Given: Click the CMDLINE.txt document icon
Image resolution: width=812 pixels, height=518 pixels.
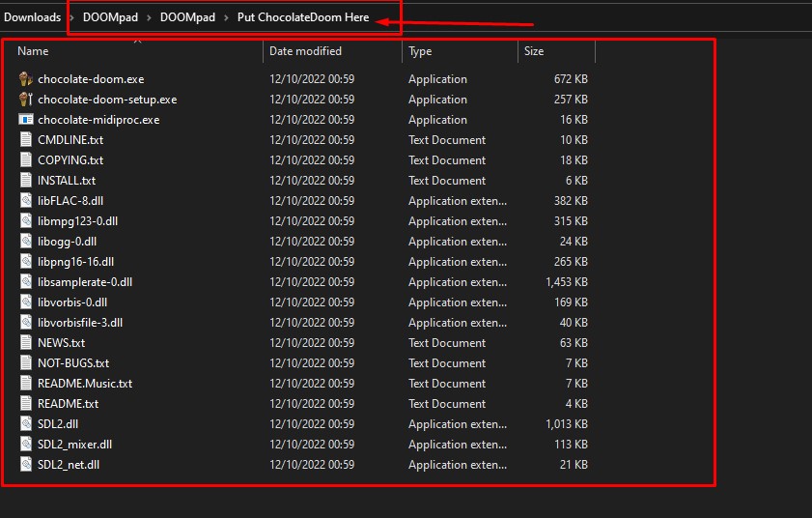Looking at the screenshot, I should point(25,140).
